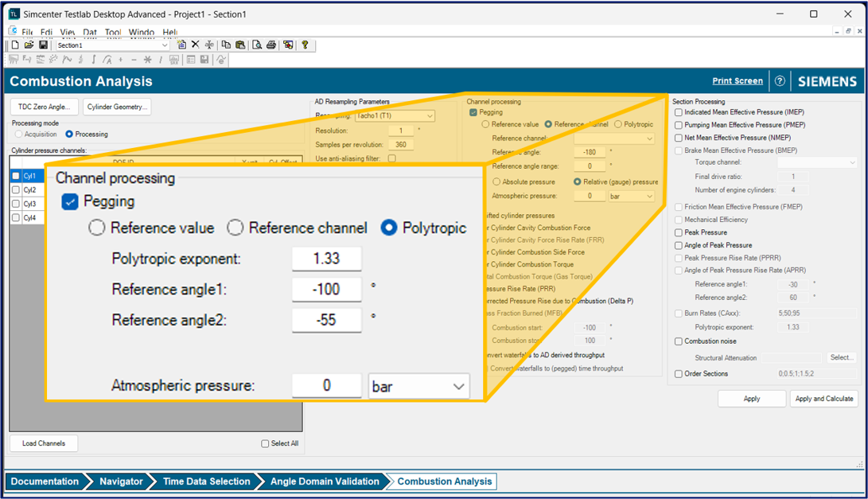This screenshot has width=868, height=499.
Task: Open the Window menu
Action: [142, 32]
